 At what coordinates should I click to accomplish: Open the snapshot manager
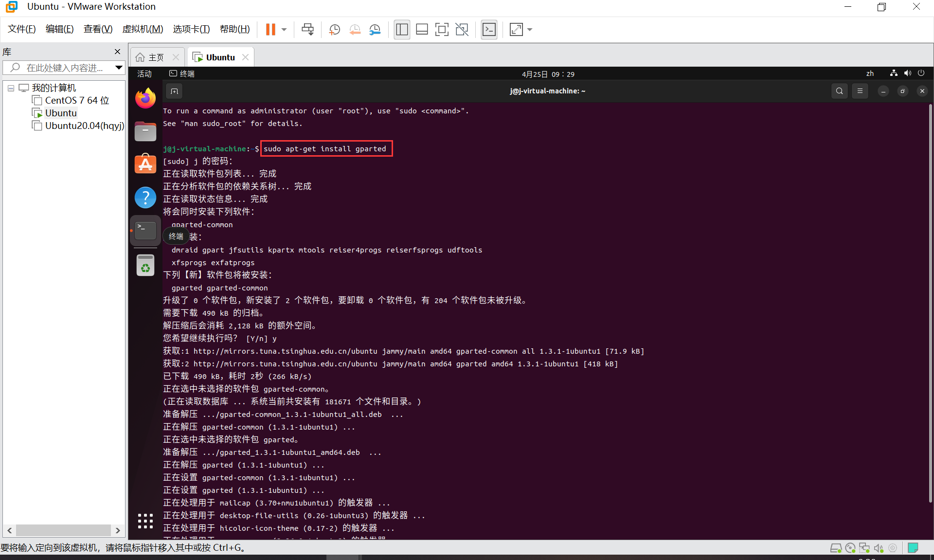click(x=375, y=29)
